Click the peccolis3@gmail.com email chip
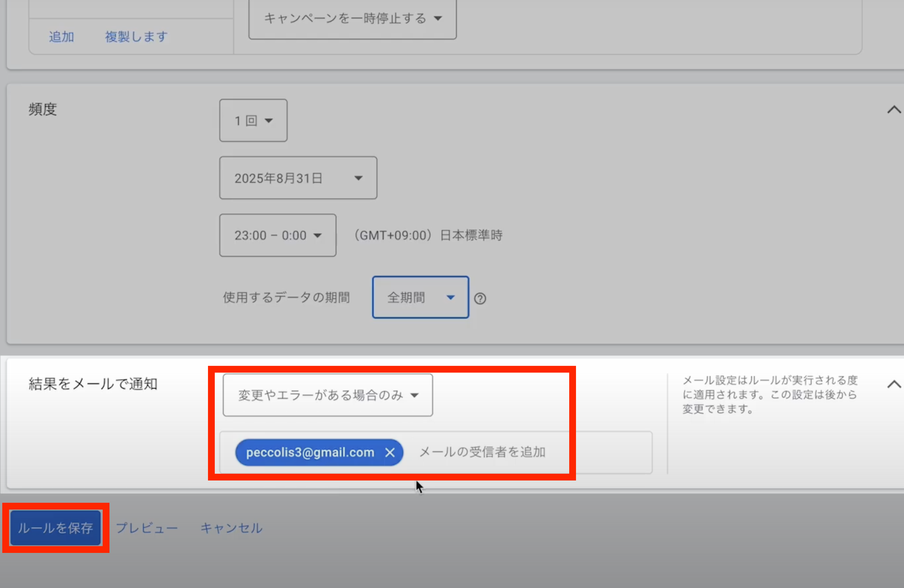 click(310, 453)
